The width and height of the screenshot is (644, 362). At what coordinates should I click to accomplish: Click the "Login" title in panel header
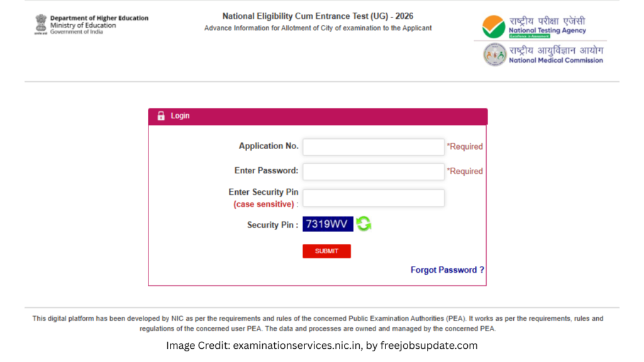(x=180, y=116)
